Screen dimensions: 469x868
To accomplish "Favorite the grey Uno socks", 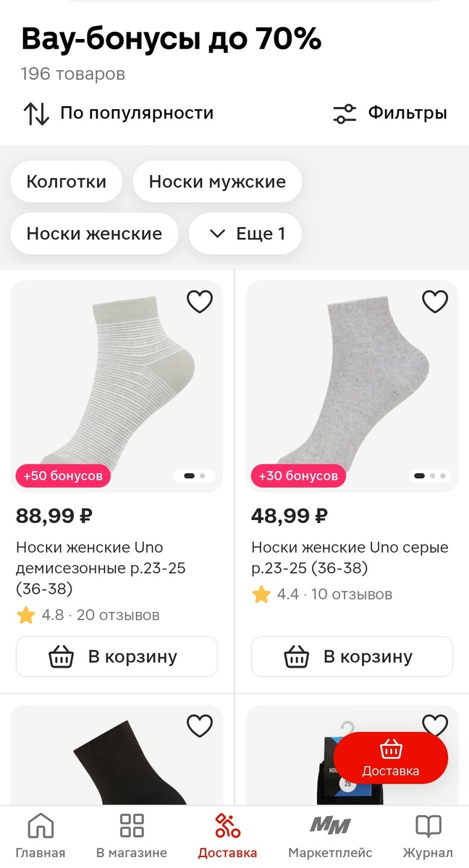I will pos(435,302).
